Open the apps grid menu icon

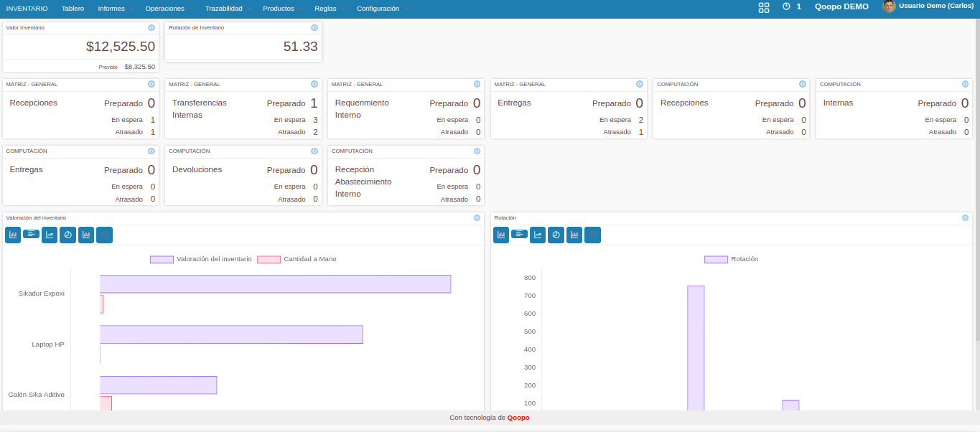(763, 7)
